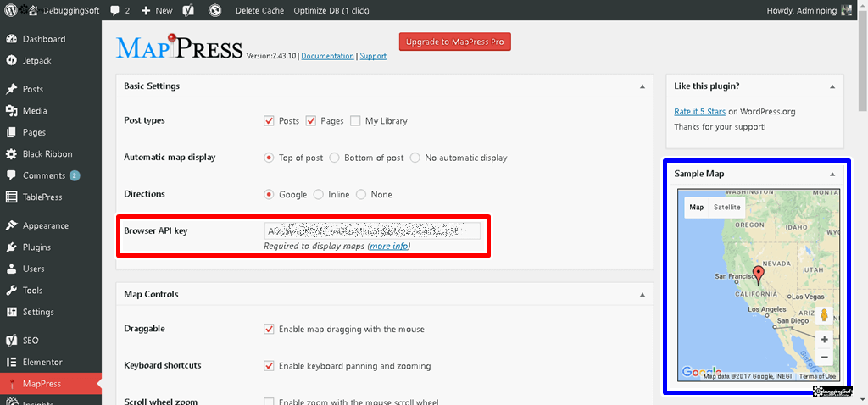Click the red marker pin on map
868x405 pixels.
[x=759, y=274]
